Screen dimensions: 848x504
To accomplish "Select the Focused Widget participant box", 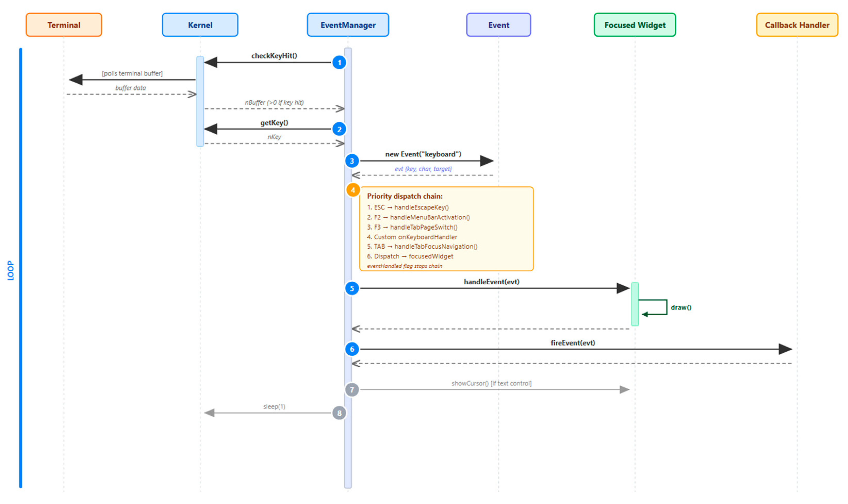I will point(634,25).
